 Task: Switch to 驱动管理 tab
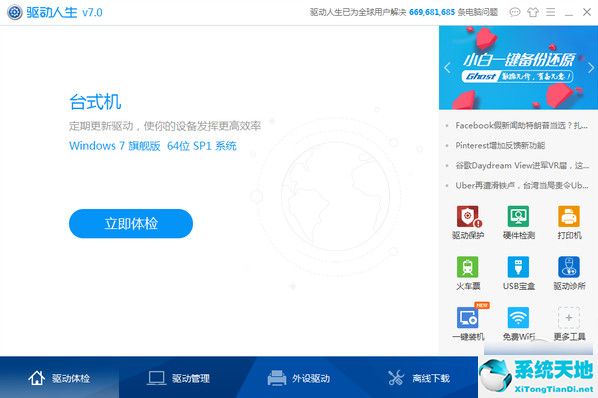(x=178, y=378)
